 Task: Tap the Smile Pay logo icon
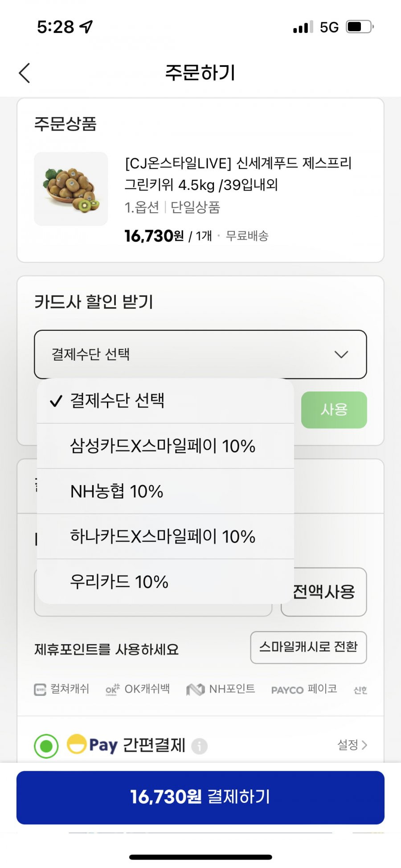(x=77, y=744)
